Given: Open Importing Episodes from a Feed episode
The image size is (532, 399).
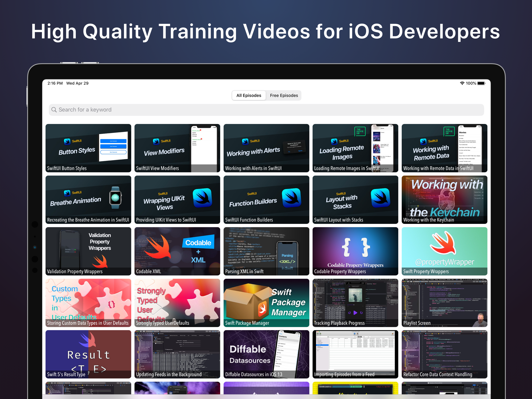Looking at the screenshot, I should click(x=355, y=354).
